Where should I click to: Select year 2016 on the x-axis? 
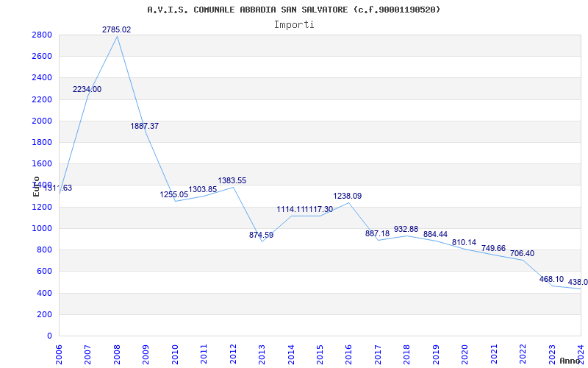pyautogui.click(x=348, y=354)
